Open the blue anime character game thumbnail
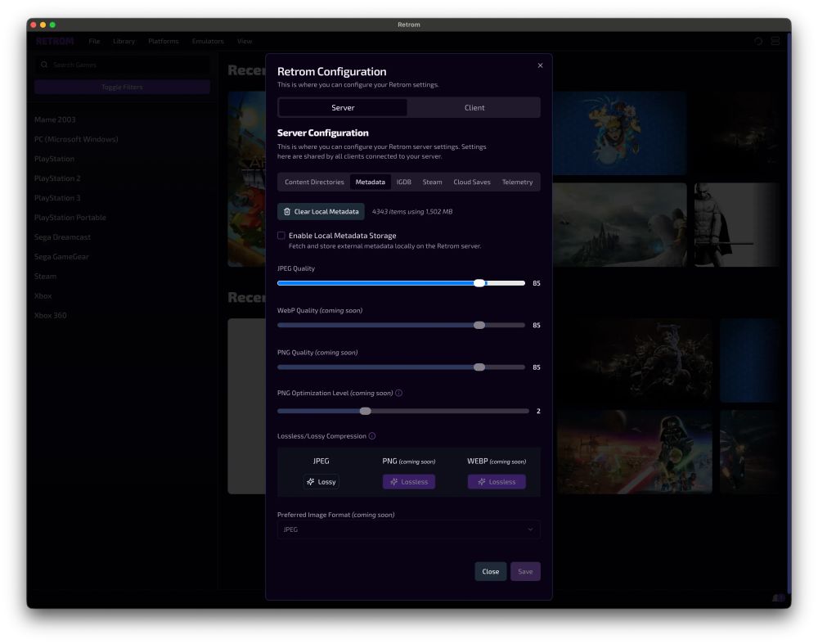Screen dimensions: 818x644 (619, 133)
